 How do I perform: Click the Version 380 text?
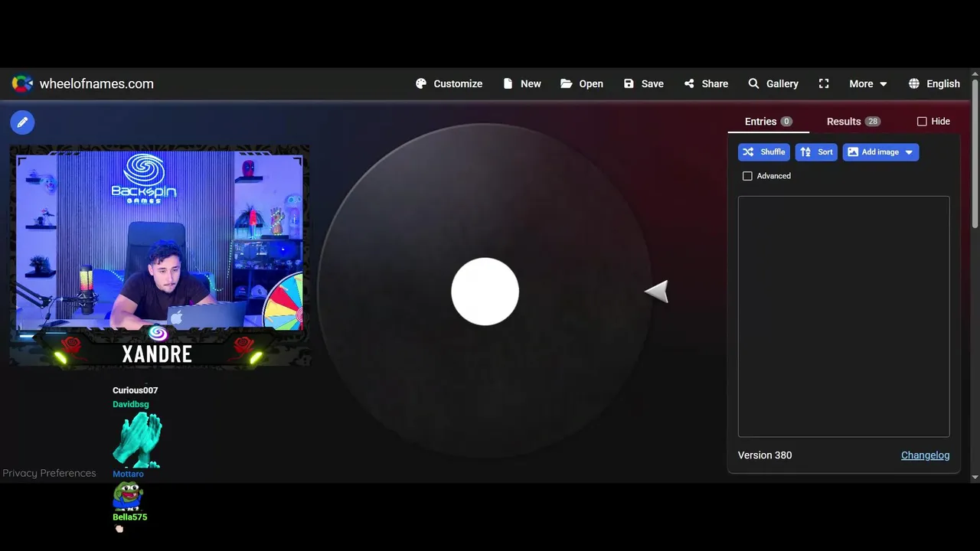(x=765, y=455)
